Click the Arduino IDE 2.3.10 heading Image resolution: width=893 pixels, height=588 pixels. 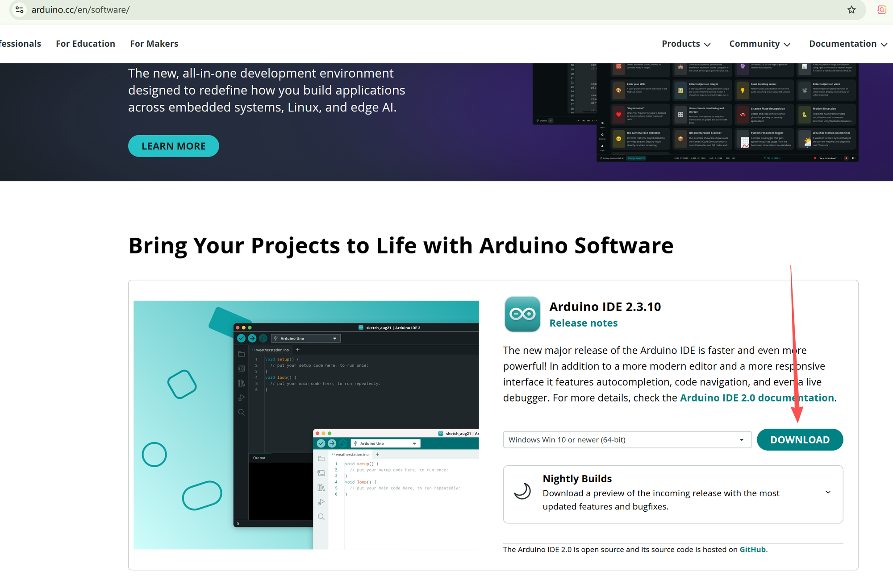click(x=605, y=306)
